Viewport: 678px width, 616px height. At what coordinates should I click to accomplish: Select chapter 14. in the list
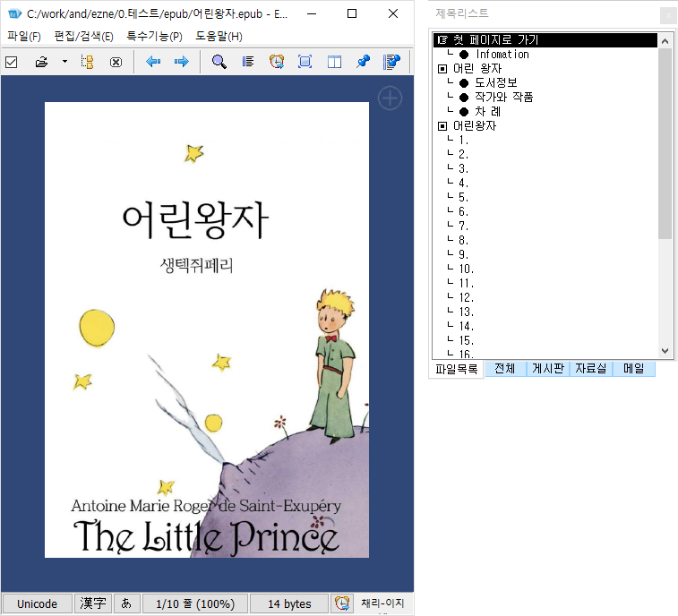click(x=466, y=327)
